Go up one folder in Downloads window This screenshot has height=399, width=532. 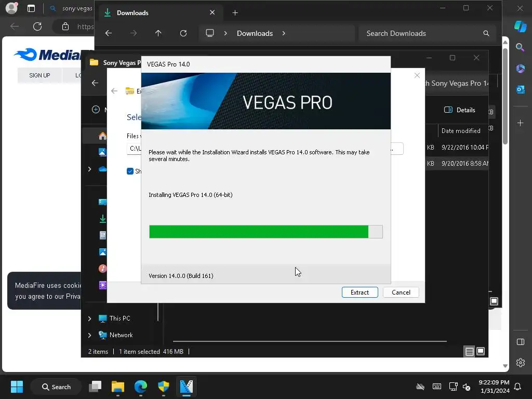click(x=158, y=33)
